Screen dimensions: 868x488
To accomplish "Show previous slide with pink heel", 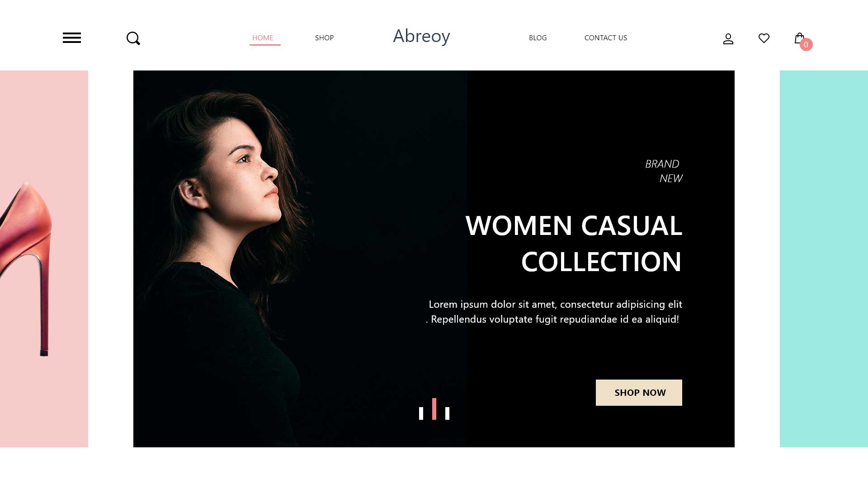I will pos(44,259).
